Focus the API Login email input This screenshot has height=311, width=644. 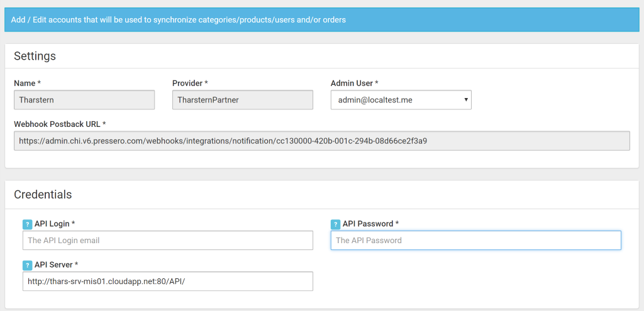167,240
